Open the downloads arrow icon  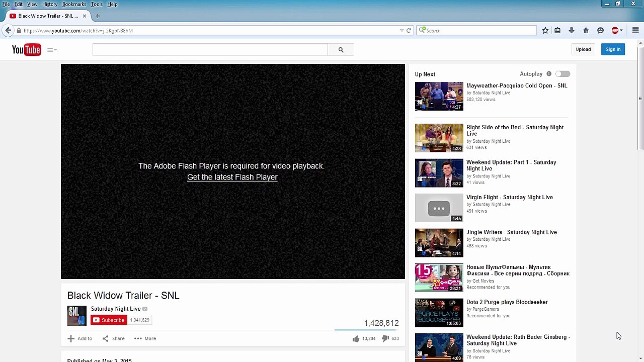click(572, 31)
